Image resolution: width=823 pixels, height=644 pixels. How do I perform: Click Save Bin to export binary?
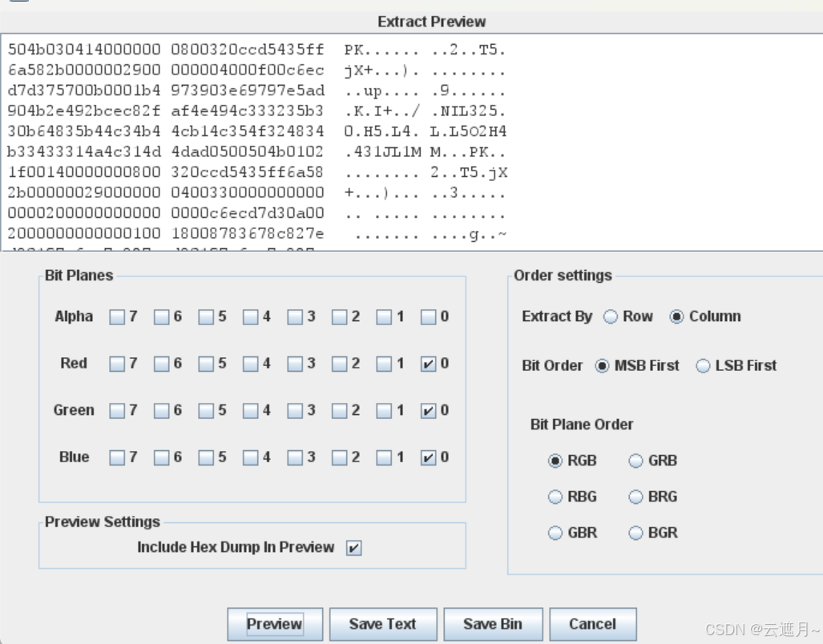point(492,623)
